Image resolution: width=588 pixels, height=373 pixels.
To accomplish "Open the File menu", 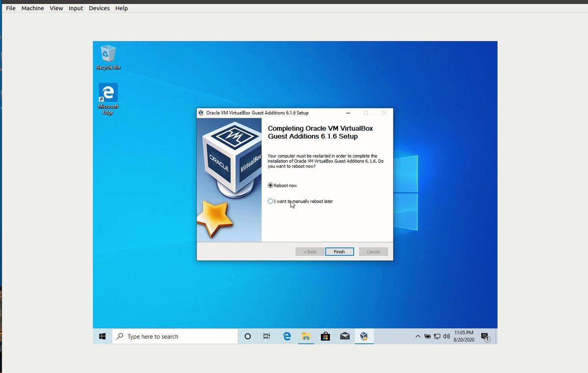I will (11, 8).
